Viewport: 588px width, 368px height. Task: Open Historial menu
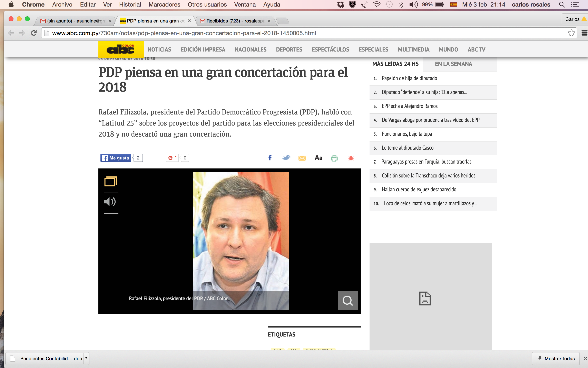pos(130,4)
